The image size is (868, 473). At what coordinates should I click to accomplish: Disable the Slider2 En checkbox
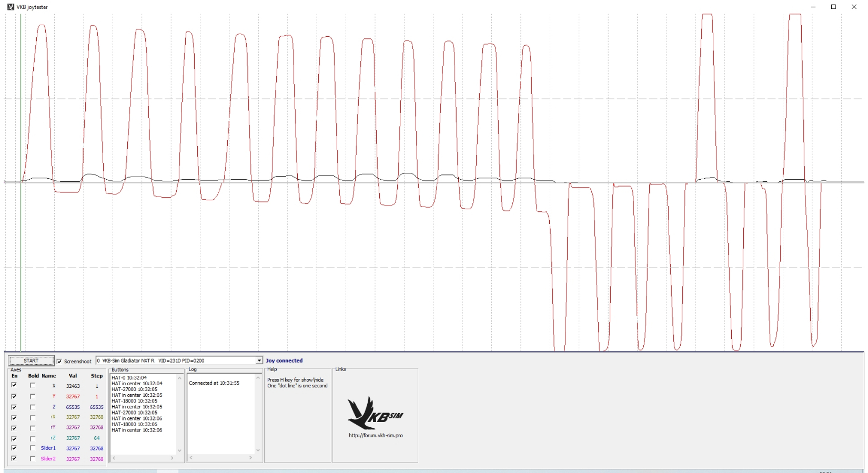(x=14, y=458)
